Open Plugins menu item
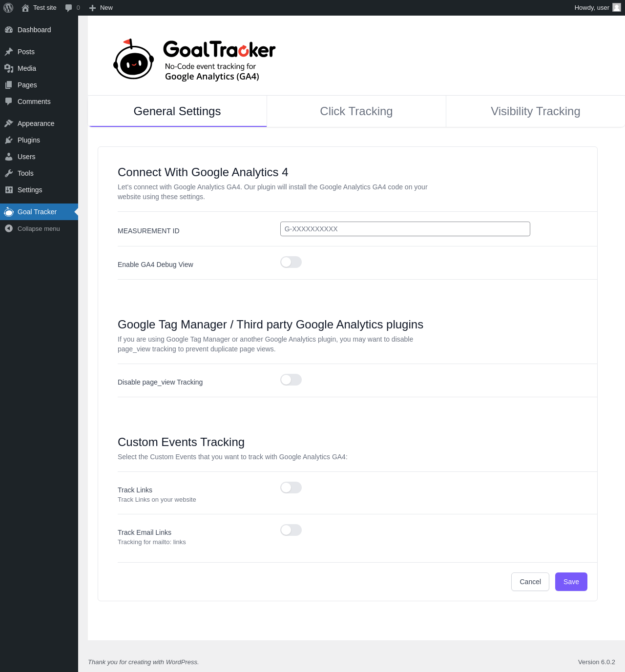The width and height of the screenshot is (625, 672). point(39,140)
